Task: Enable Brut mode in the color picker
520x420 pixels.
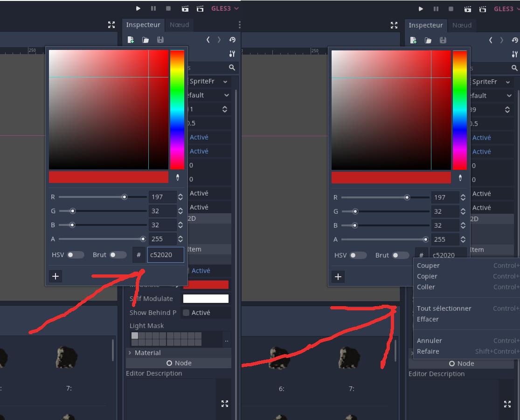Action: click(x=118, y=255)
